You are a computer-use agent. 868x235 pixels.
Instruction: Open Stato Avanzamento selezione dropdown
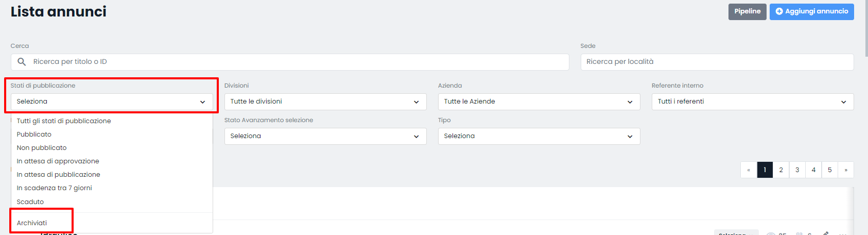(325, 136)
